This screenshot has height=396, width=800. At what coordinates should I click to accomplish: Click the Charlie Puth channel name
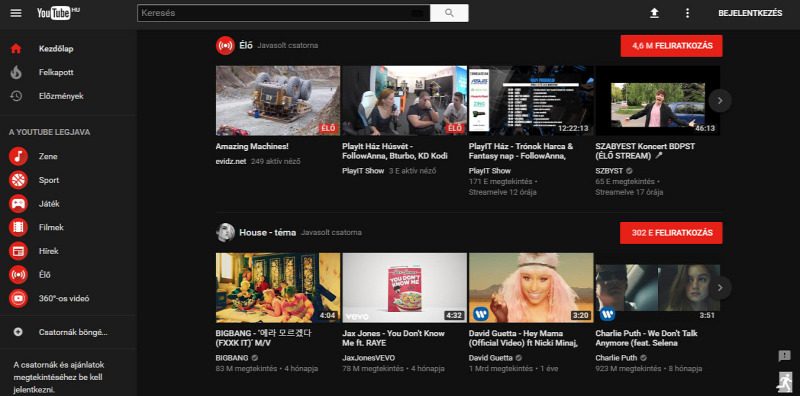pyautogui.click(x=616, y=358)
